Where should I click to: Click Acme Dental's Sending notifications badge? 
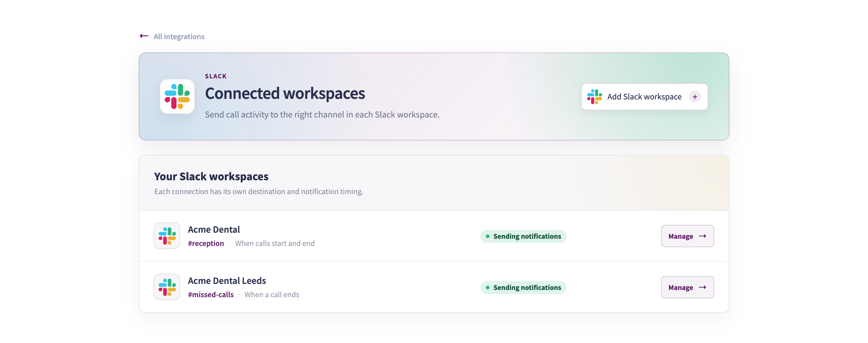[523, 236]
